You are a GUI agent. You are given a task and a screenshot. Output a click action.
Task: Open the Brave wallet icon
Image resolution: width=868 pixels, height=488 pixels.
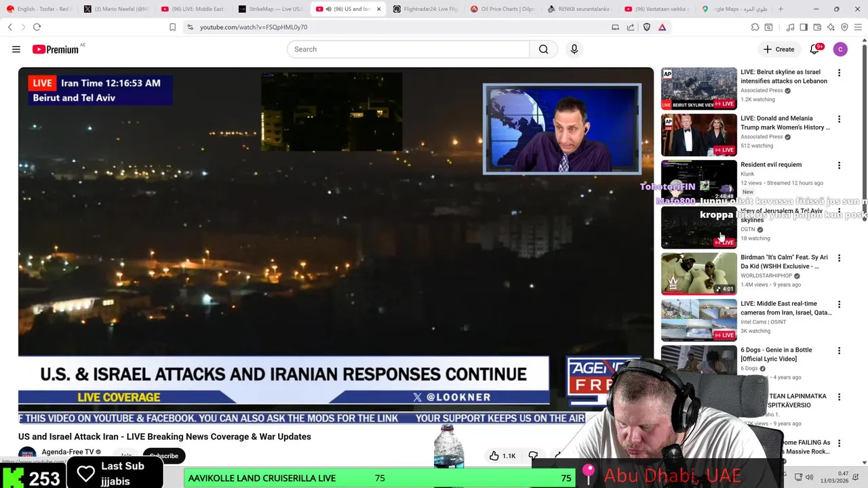[x=817, y=27]
